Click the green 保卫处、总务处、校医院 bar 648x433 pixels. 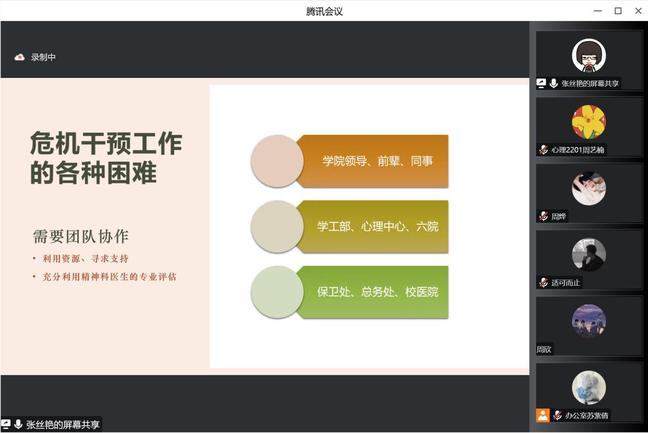[x=377, y=292]
